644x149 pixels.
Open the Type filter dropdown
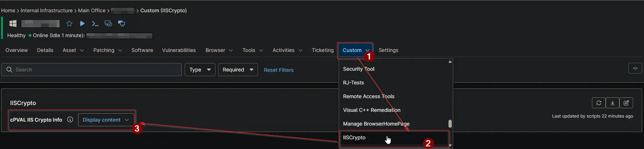(x=200, y=70)
